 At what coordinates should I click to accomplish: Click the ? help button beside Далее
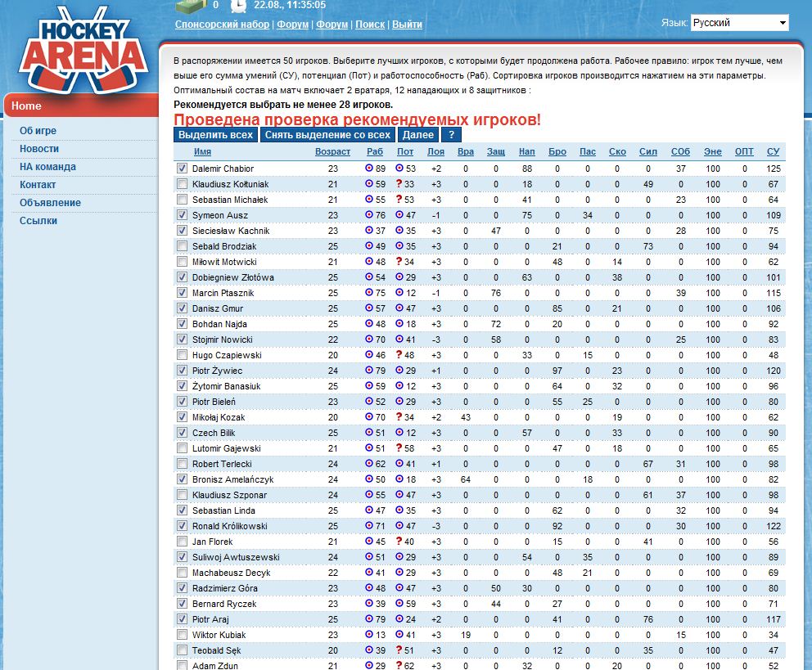[x=451, y=135]
